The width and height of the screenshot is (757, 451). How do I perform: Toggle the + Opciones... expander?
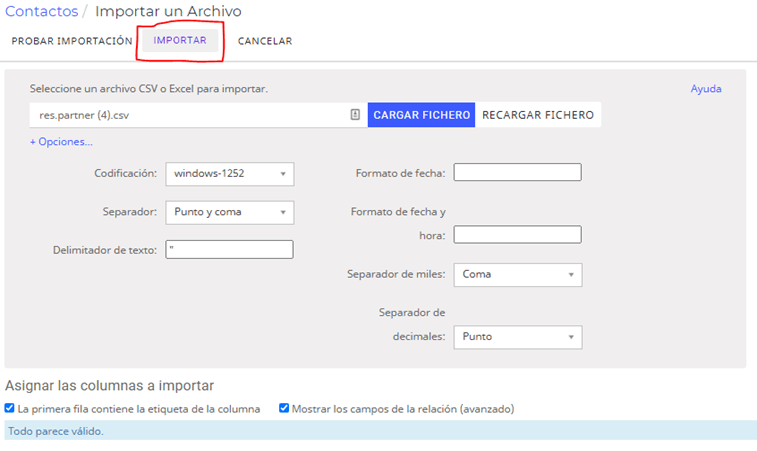tap(61, 142)
